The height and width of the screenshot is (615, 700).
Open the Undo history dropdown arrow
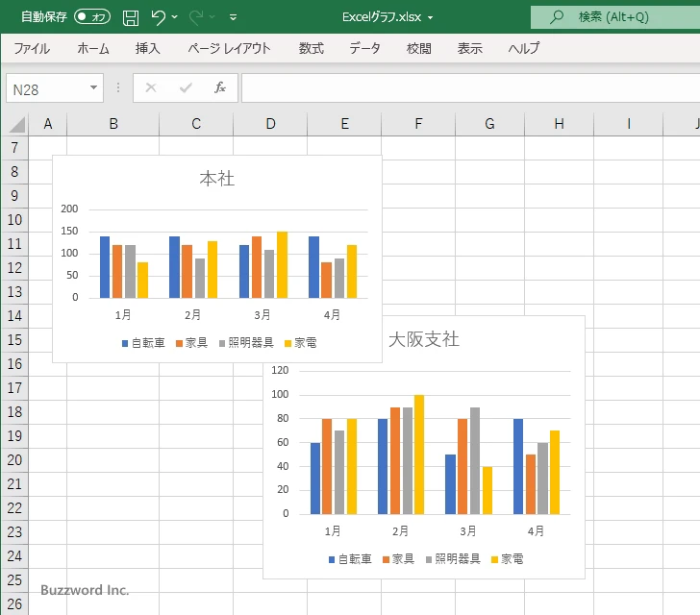[175, 17]
